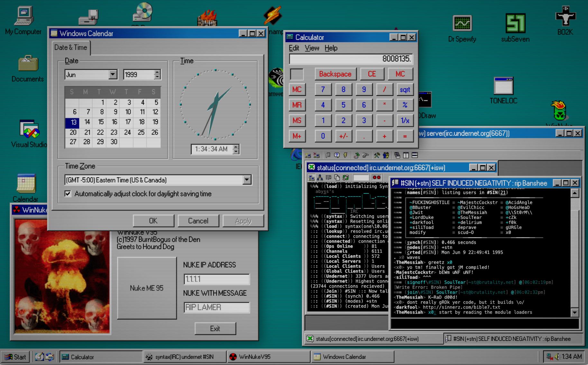Open the Calculator View menu

[312, 48]
